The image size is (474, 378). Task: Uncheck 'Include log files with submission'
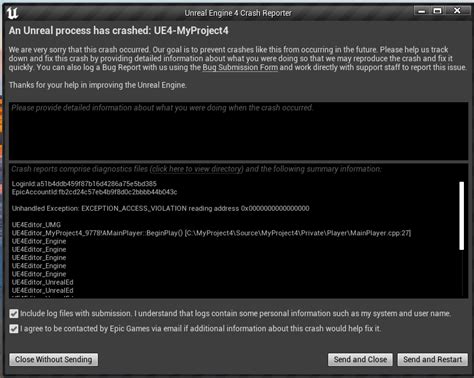click(14, 314)
